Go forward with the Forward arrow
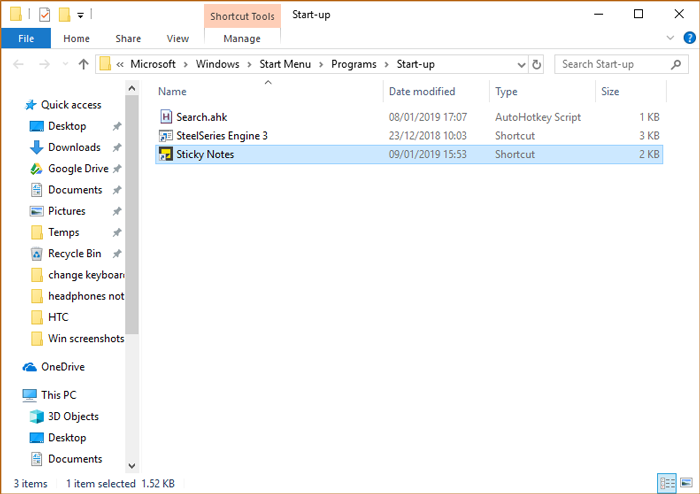 [x=44, y=64]
